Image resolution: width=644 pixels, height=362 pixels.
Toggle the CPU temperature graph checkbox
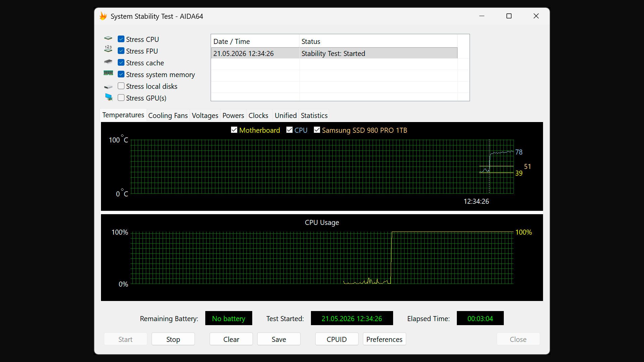point(289,130)
